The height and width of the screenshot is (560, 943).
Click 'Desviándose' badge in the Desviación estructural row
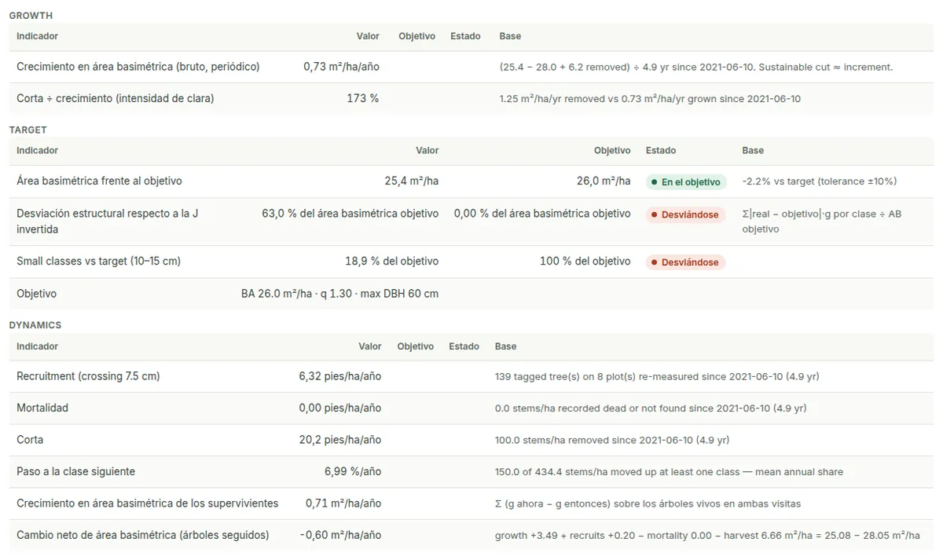coord(685,214)
